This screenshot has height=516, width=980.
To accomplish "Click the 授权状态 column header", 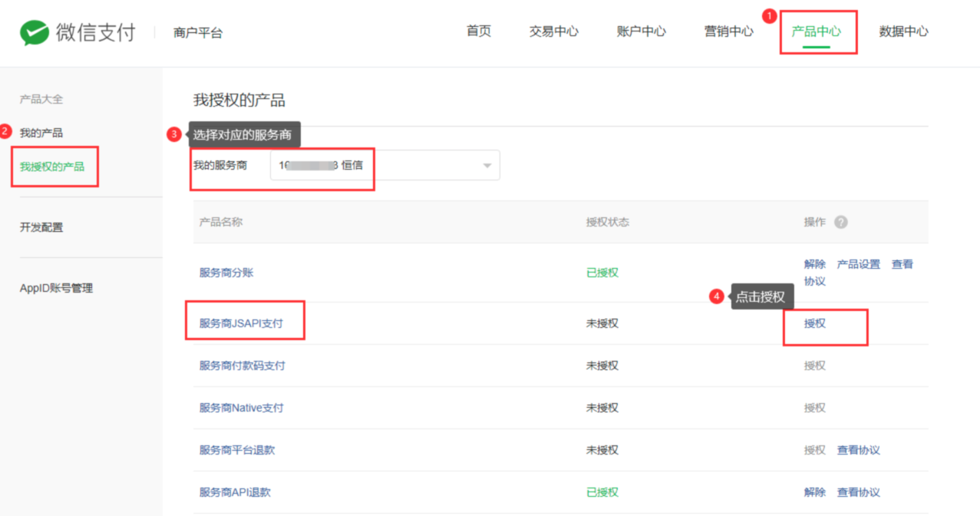I will [x=608, y=222].
